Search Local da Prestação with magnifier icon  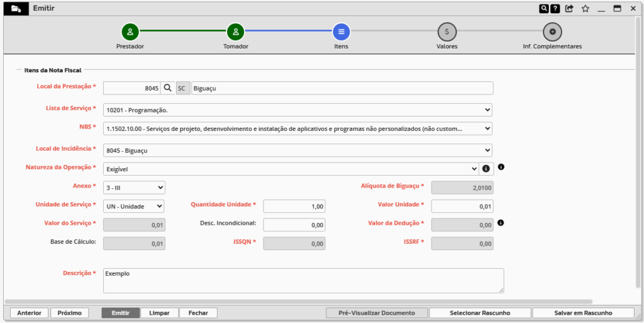click(x=168, y=88)
